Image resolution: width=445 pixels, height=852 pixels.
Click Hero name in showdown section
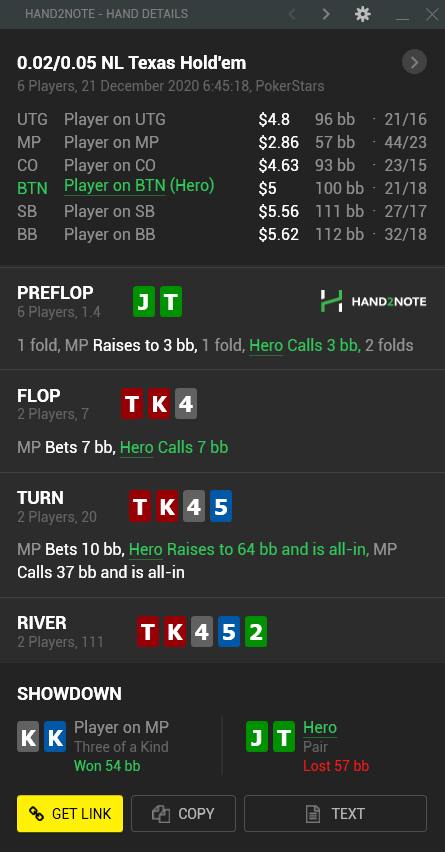pos(320,728)
